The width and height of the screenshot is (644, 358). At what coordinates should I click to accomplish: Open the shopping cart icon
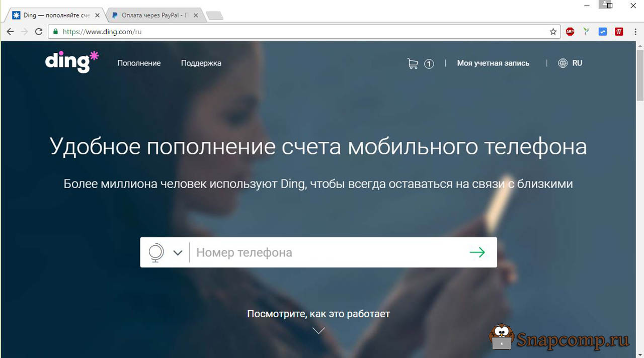[413, 64]
